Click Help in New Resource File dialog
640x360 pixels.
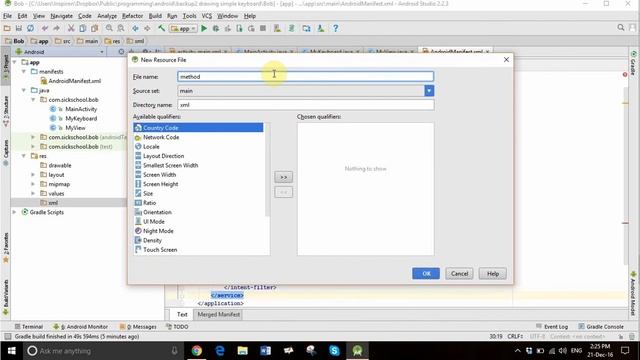tap(493, 273)
